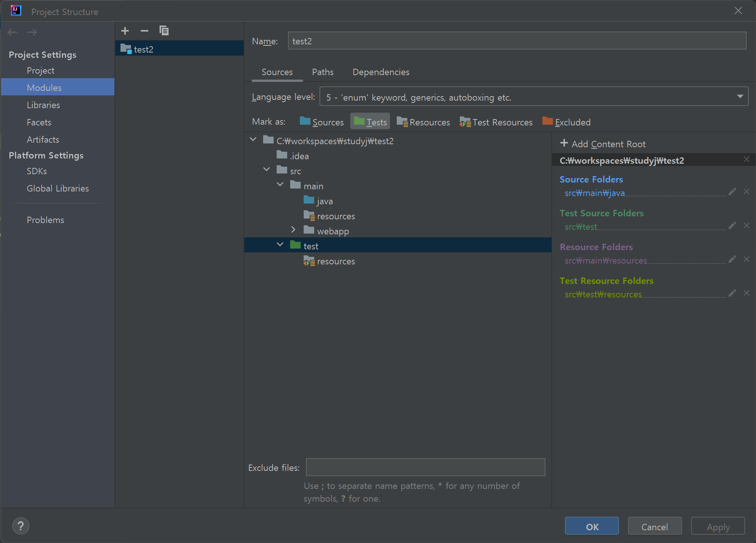Unregister src\main\resources resource folder
The image size is (756, 543).
[x=747, y=259]
